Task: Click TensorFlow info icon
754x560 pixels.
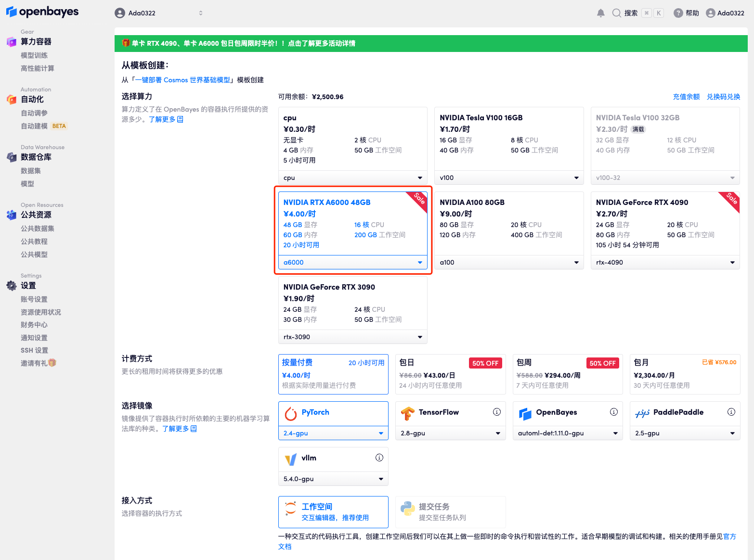Action: [496, 412]
